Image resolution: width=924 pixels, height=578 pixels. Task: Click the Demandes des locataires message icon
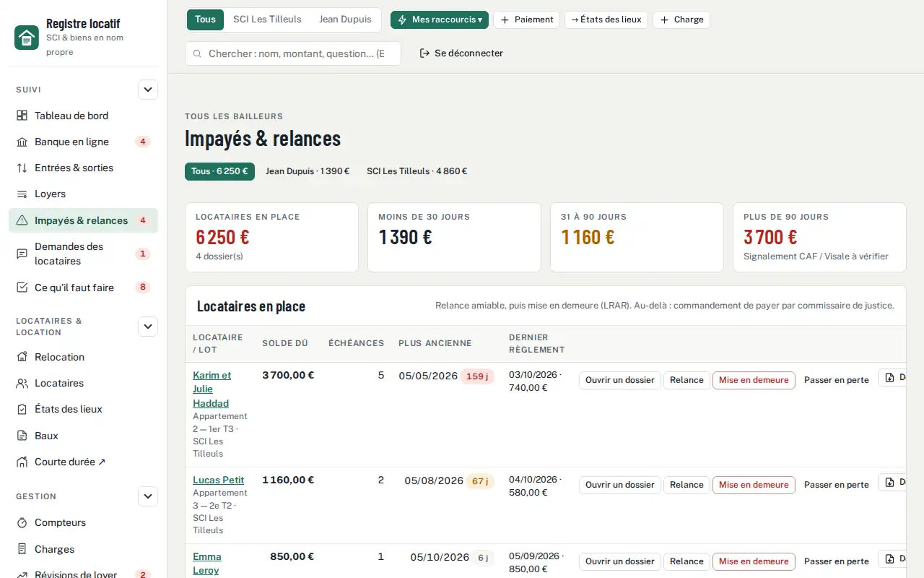(22, 254)
